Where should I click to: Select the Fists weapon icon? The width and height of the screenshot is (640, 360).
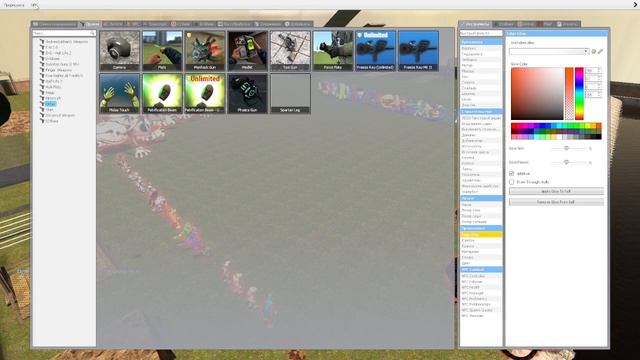point(162,51)
